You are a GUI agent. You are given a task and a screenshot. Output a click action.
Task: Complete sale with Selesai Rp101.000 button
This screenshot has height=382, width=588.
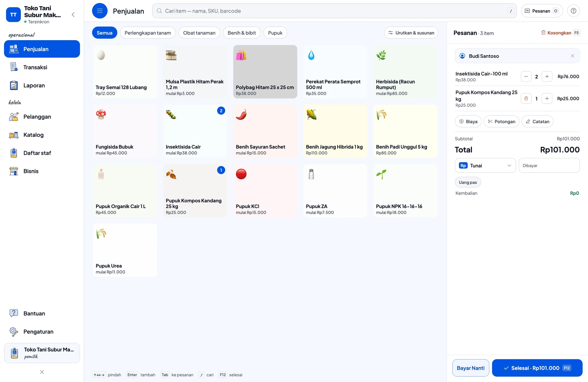coord(537,368)
